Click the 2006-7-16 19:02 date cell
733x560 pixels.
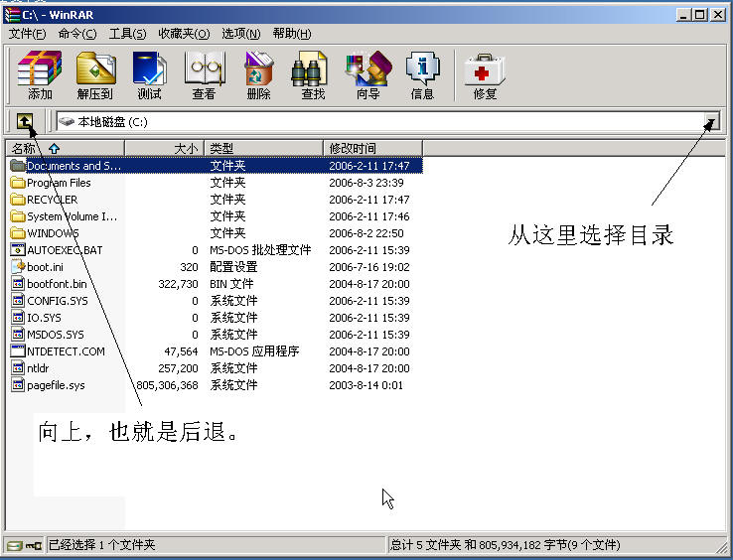point(369,267)
